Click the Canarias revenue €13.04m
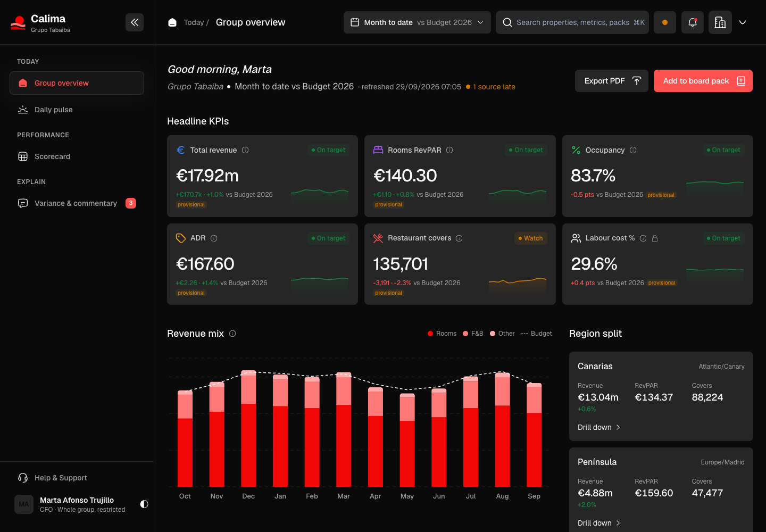This screenshot has width=766, height=532. [598, 397]
